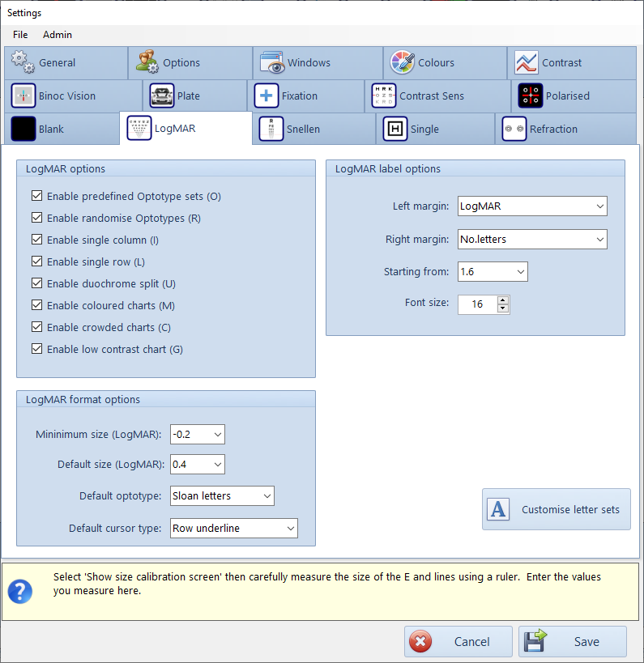Click the Contrast Sens letters icon
644x663 pixels.
click(383, 96)
